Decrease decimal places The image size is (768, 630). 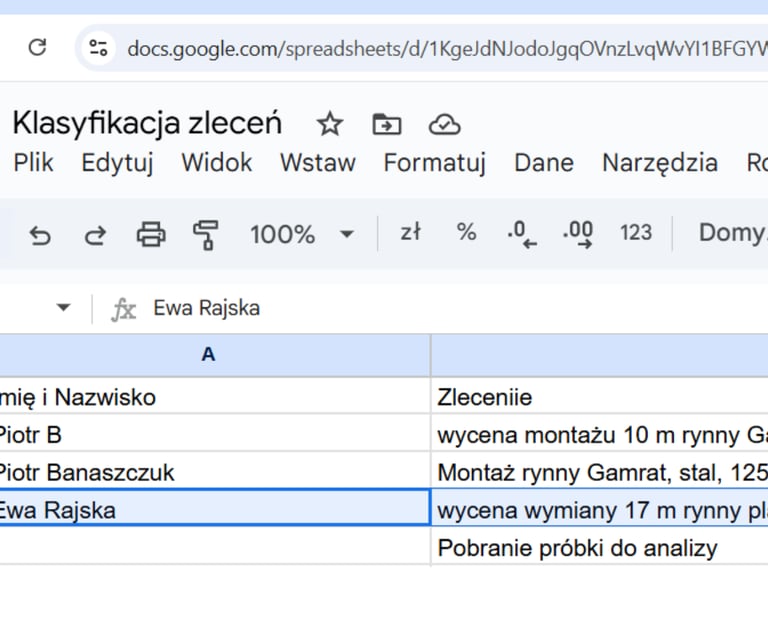[521, 234]
